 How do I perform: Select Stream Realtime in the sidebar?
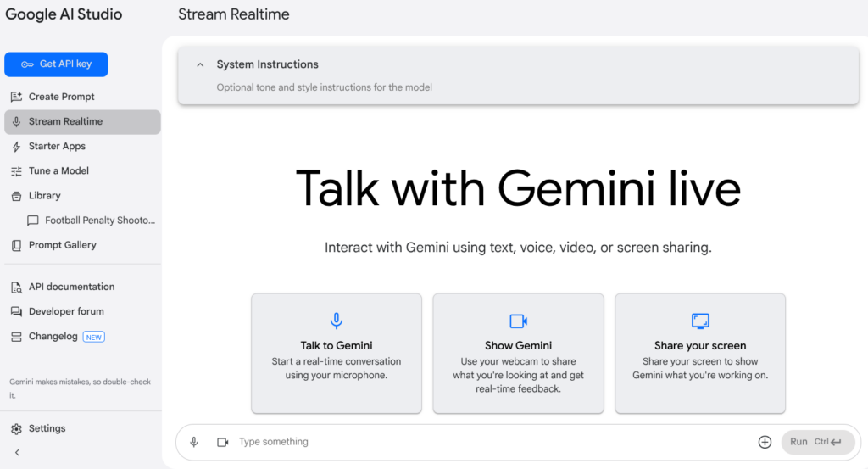(82, 122)
